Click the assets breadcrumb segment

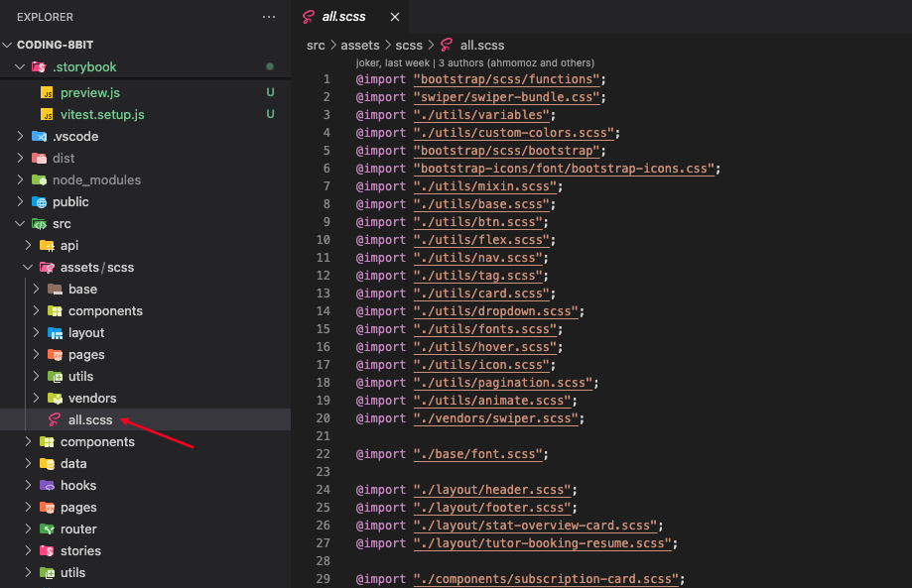[360, 46]
